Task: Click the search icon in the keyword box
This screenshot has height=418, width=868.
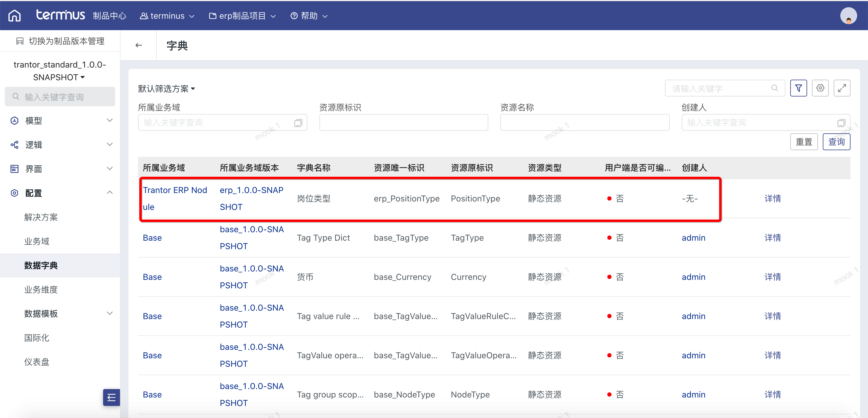Action: tap(774, 88)
